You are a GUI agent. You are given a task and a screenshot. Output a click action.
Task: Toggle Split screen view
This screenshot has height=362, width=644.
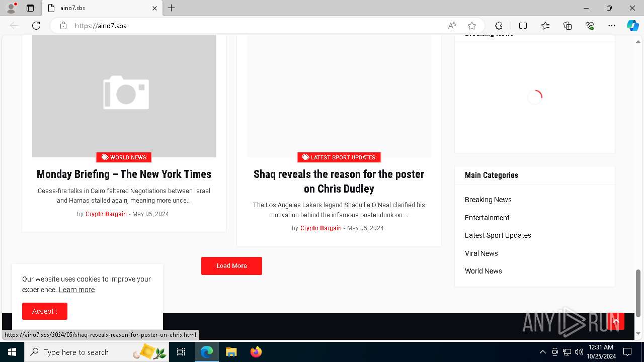pyautogui.click(x=523, y=26)
